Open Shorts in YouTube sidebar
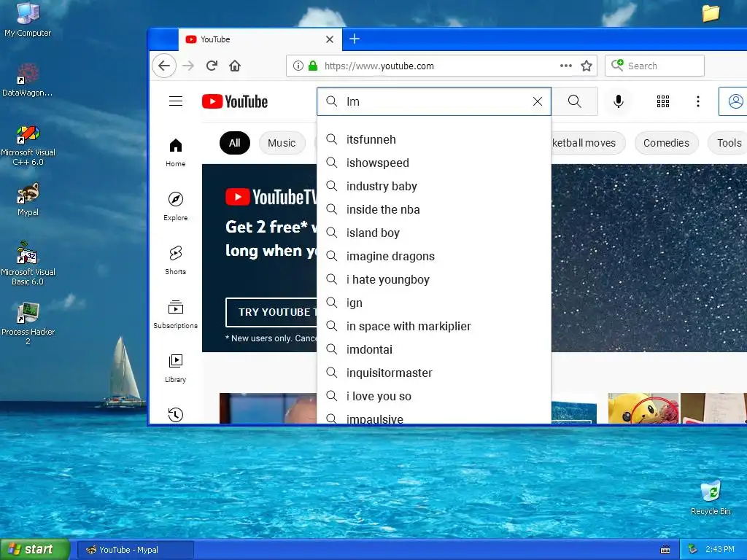Screen dimensions: 747x560 176,260
